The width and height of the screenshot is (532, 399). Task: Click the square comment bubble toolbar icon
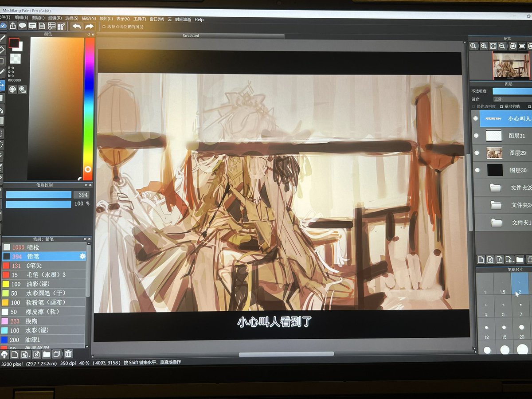[x=32, y=26]
